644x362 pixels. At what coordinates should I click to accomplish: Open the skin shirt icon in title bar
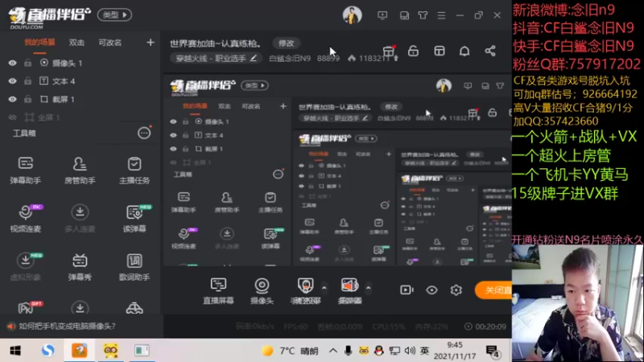coord(423,15)
